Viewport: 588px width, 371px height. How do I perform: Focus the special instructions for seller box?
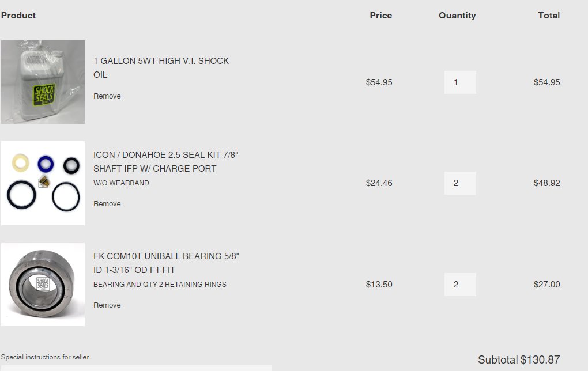click(137, 368)
